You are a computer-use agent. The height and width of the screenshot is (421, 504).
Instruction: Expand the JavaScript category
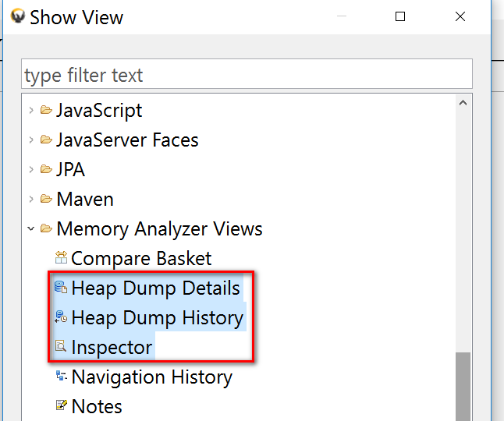31,110
